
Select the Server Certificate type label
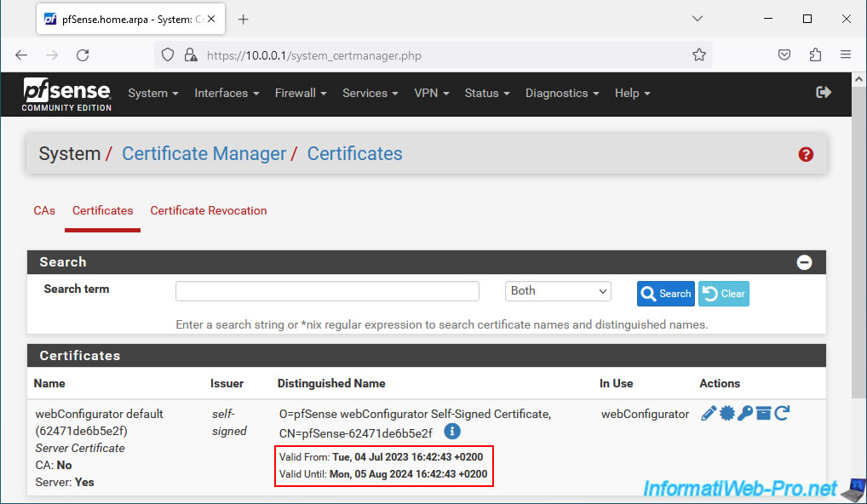pos(80,448)
